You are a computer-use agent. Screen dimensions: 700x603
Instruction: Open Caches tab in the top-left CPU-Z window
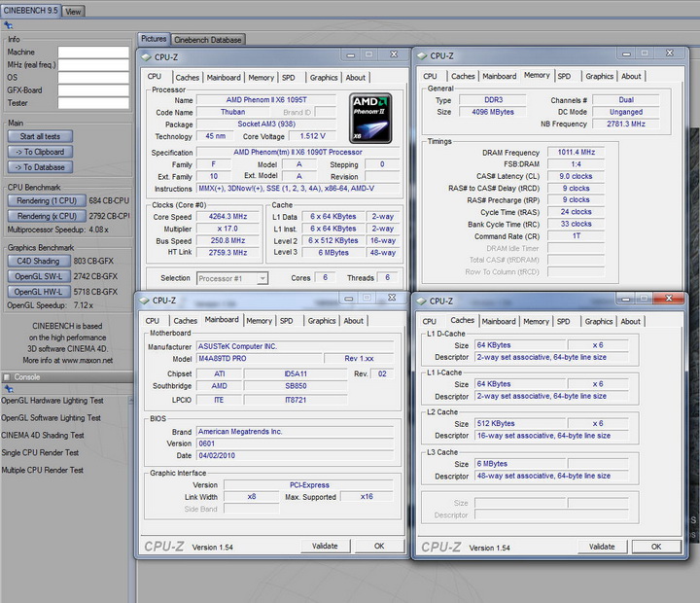point(187,78)
